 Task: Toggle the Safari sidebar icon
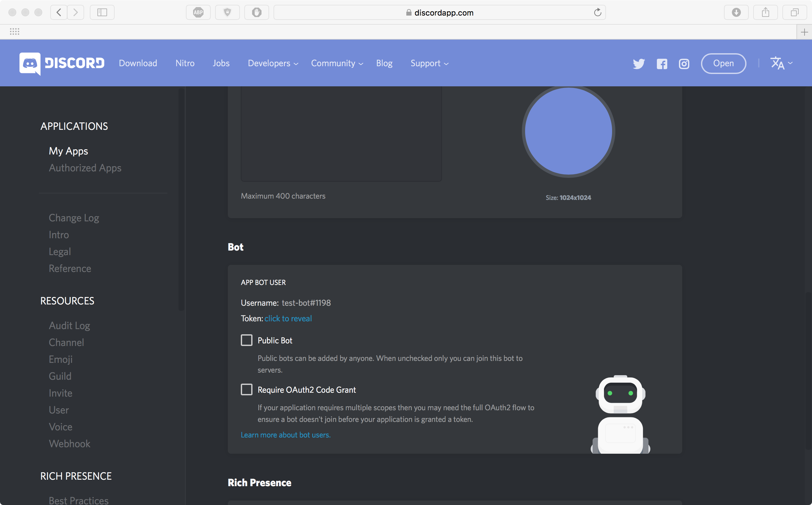102,13
